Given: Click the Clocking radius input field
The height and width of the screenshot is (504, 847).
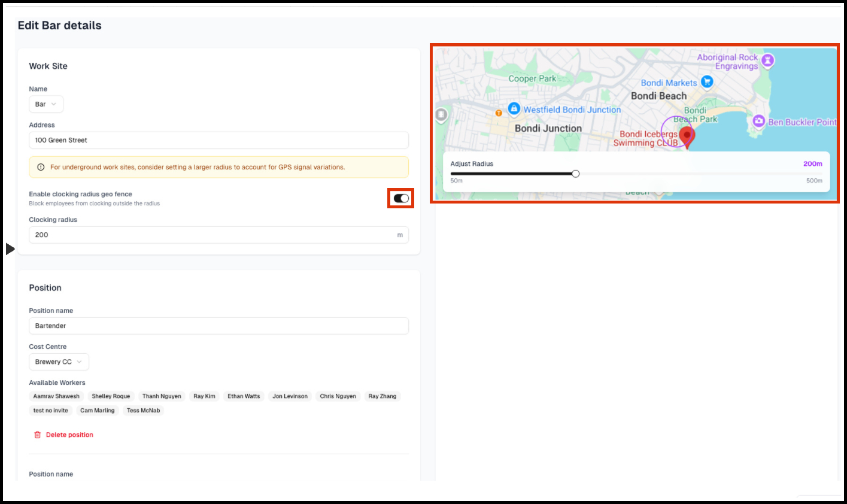Looking at the screenshot, I should click(212, 235).
